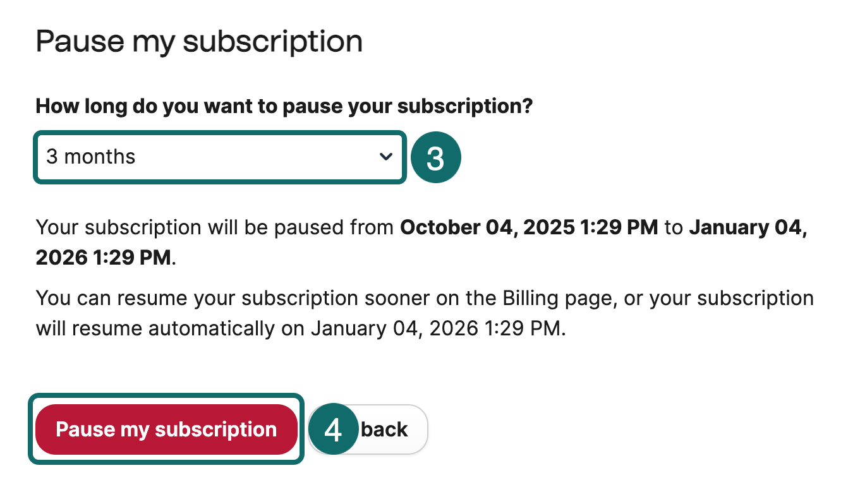This screenshot has height=504, width=848.
Task: Click the teal numbered indicator beside the buttons
Action: 333,429
